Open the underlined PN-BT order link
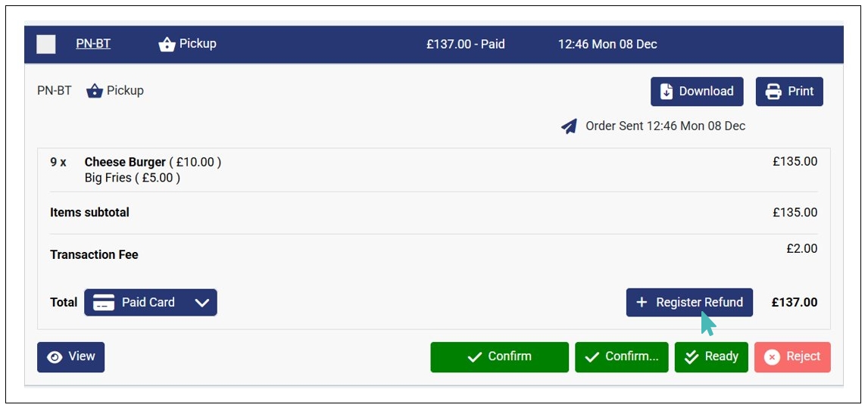The height and width of the screenshot is (414, 868). (93, 44)
